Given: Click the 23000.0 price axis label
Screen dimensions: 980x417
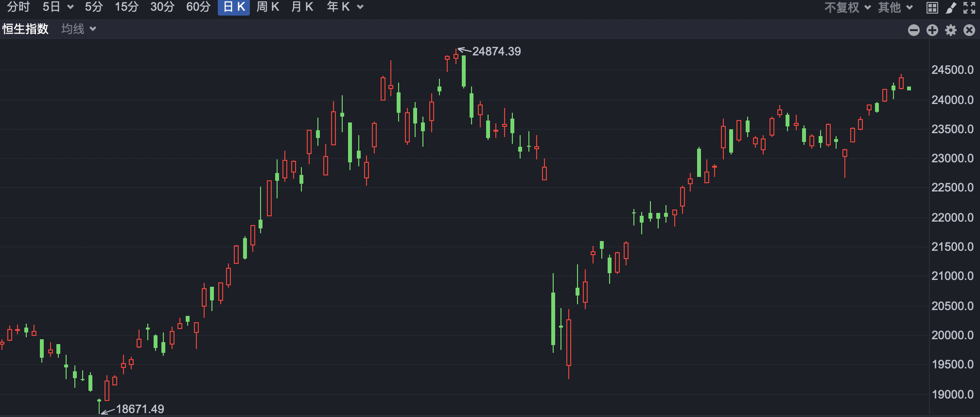Looking at the screenshot, I should 952,158.
